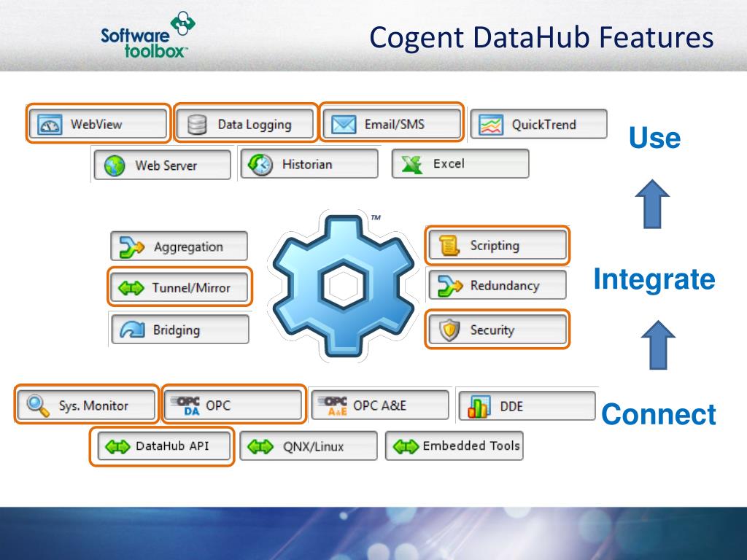
Task: Click the Email/SMS envelope icon
Action: click(x=344, y=125)
